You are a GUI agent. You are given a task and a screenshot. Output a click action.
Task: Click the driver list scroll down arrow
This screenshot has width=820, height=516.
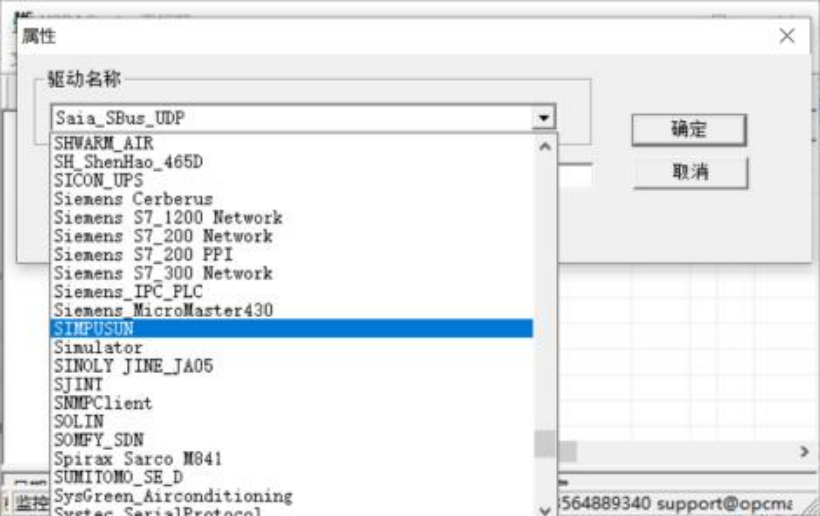pos(545,509)
